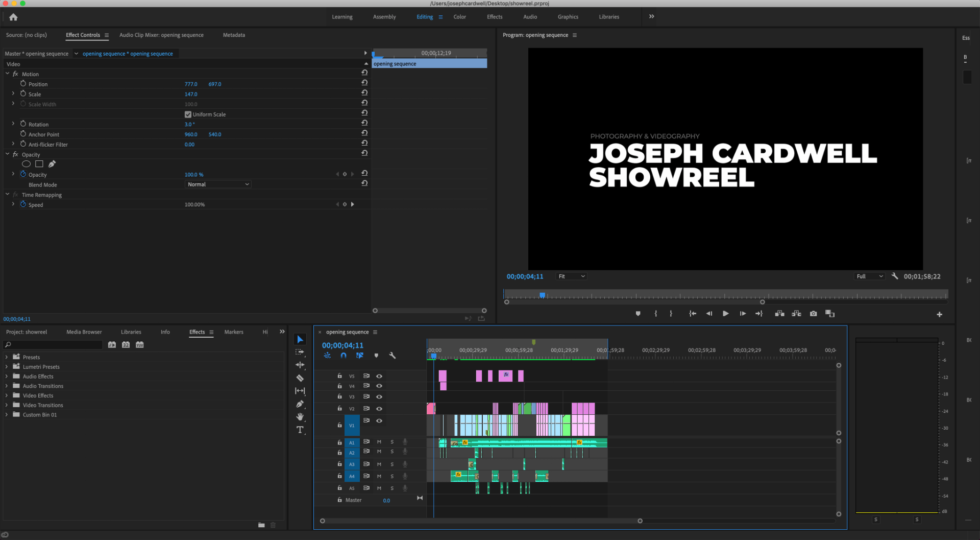Select the Pen tool in the timeline toolbar
Screen dimensions: 980x540
coord(300,404)
